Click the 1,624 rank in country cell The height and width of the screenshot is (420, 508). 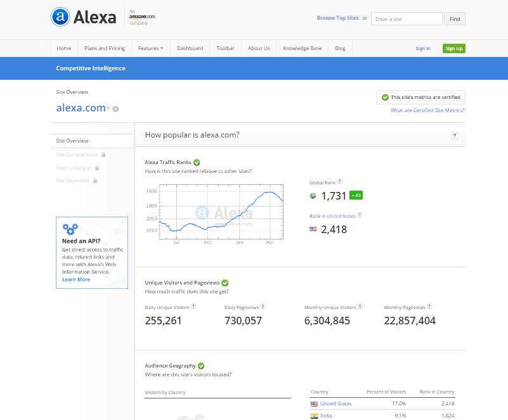coord(448,416)
